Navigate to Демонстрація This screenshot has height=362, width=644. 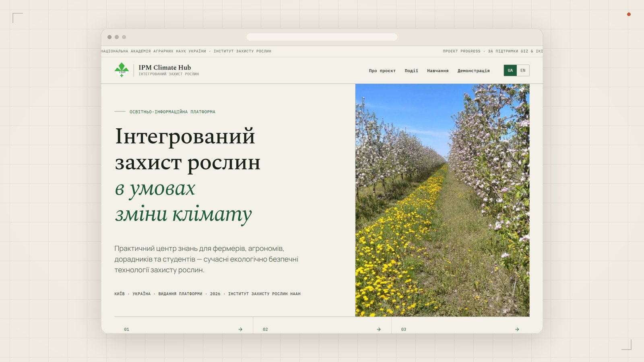474,71
